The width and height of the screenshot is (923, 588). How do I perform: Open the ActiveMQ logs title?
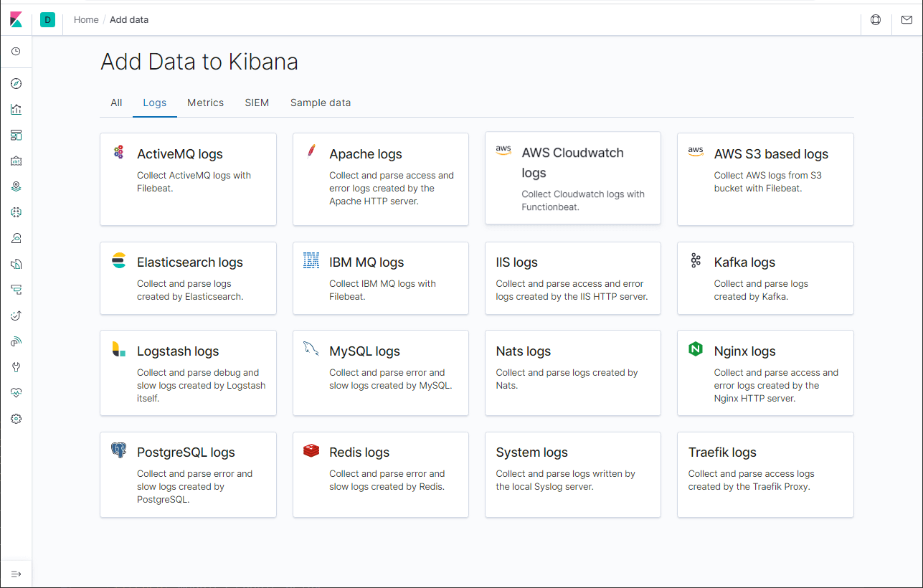(180, 154)
